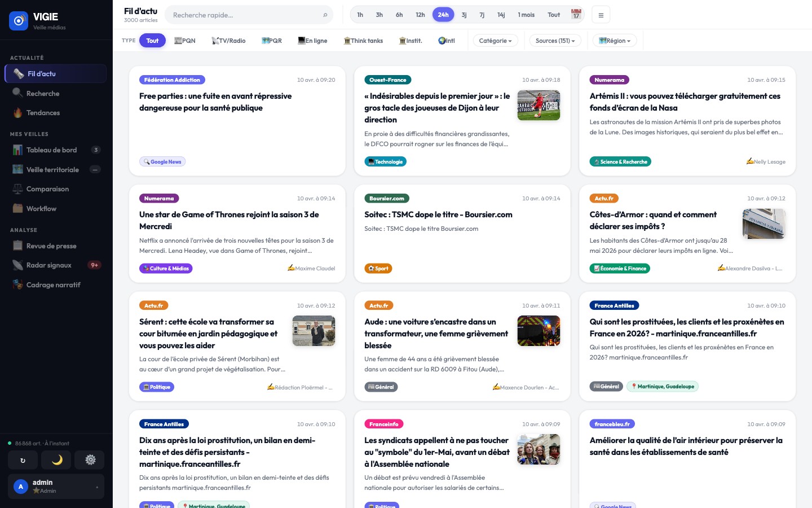Screen dimensions: 812x508
Task: Click the Martinique, Guadeloupe region tag
Action: [x=663, y=387]
